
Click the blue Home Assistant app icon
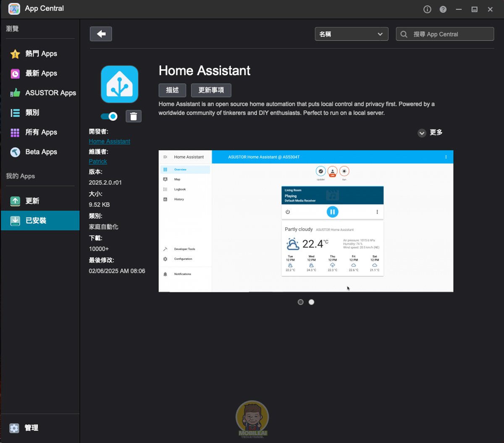(x=120, y=84)
